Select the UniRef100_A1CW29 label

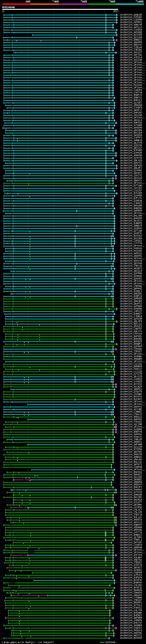(x=131, y=387)
